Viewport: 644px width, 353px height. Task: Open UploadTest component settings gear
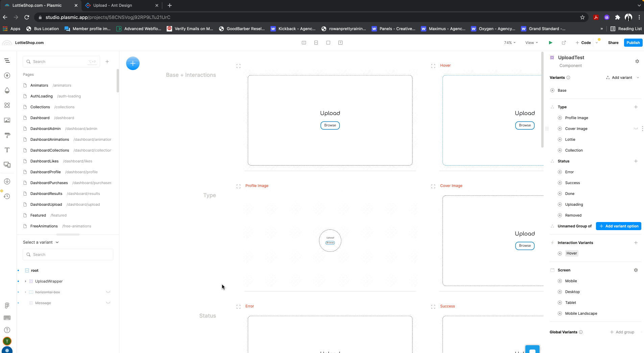click(x=637, y=61)
